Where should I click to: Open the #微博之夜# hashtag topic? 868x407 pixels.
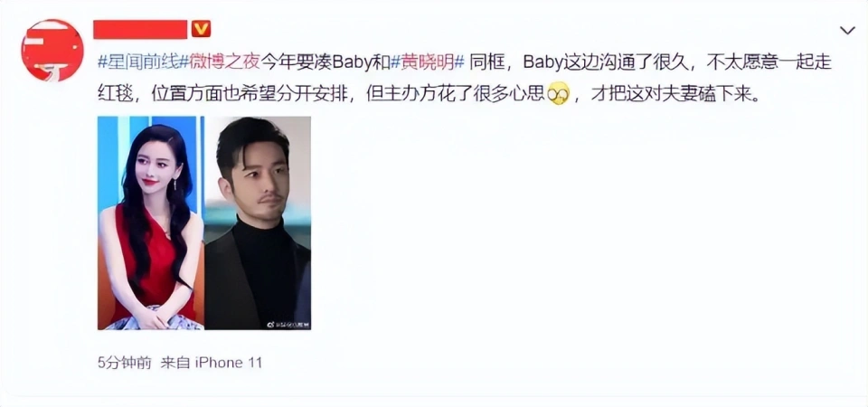pos(221,62)
